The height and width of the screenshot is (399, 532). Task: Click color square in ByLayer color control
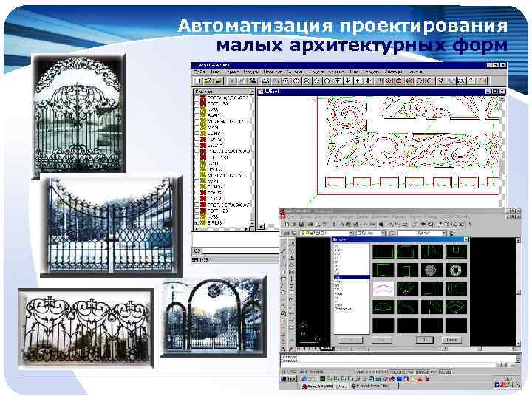(x=359, y=233)
